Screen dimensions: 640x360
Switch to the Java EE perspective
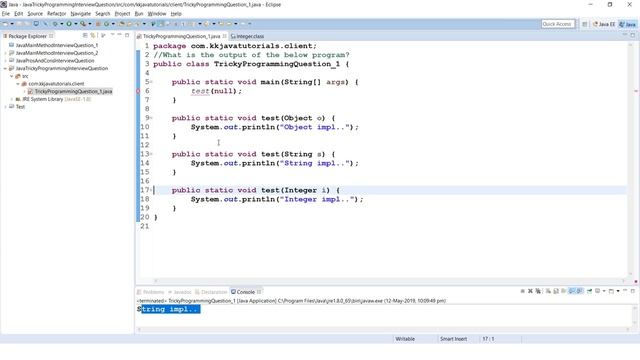[604, 24]
